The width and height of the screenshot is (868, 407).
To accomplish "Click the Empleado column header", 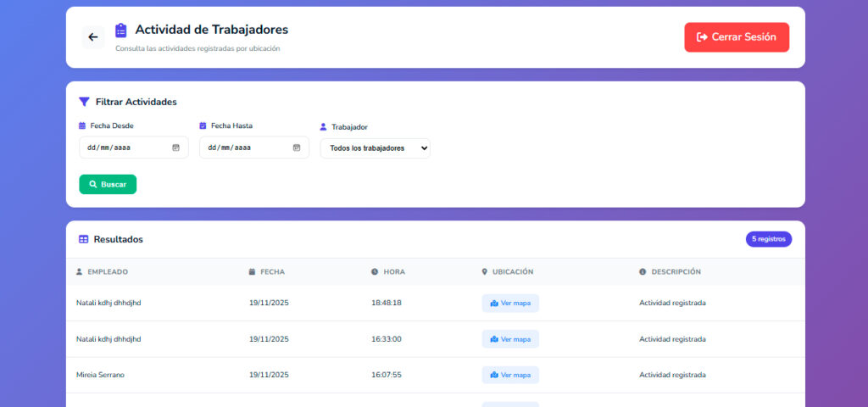I will (x=107, y=272).
